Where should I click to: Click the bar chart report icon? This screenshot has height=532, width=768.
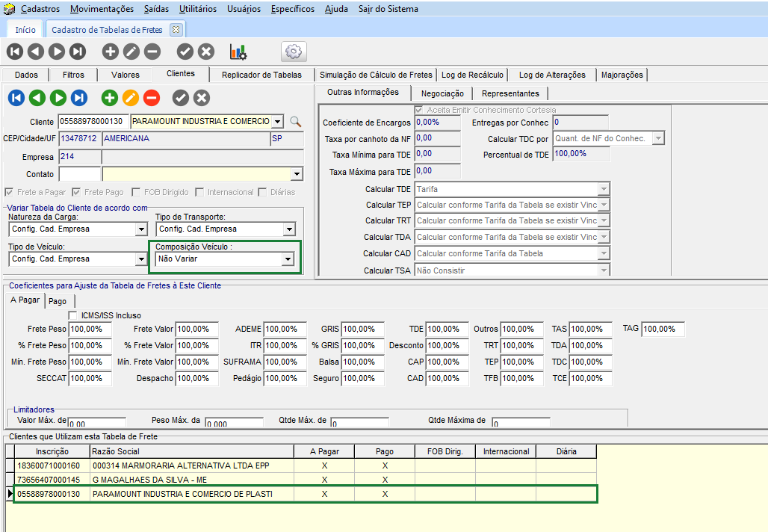click(x=238, y=52)
